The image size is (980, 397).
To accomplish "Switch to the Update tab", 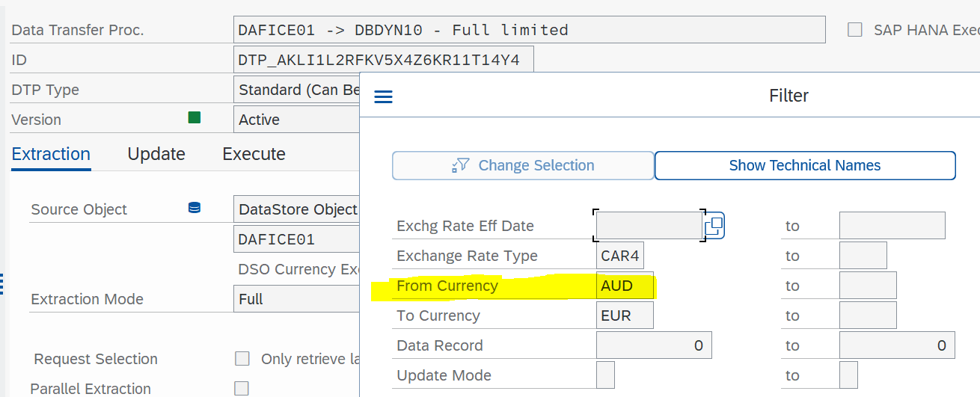I will pyautogui.click(x=156, y=154).
